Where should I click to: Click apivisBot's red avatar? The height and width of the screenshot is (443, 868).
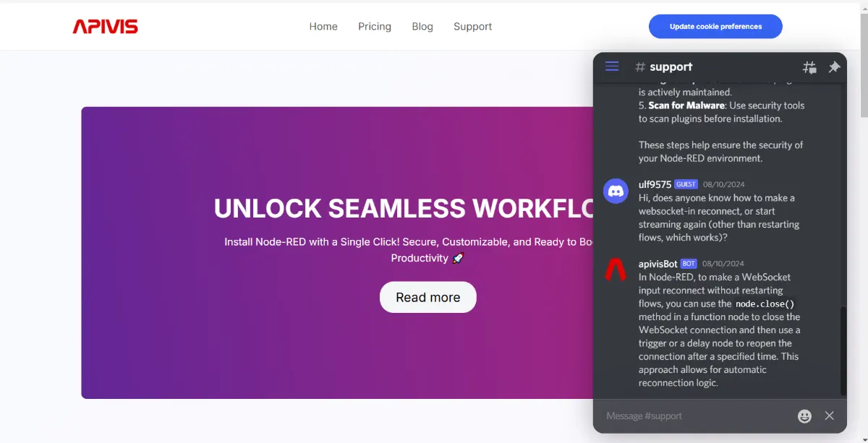pos(616,270)
